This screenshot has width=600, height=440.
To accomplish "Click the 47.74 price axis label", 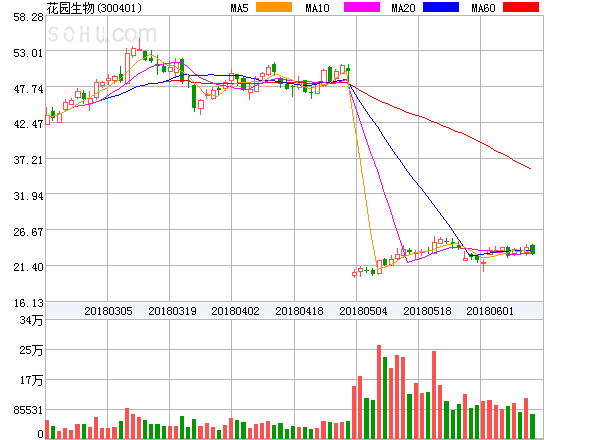I will [x=28, y=89].
